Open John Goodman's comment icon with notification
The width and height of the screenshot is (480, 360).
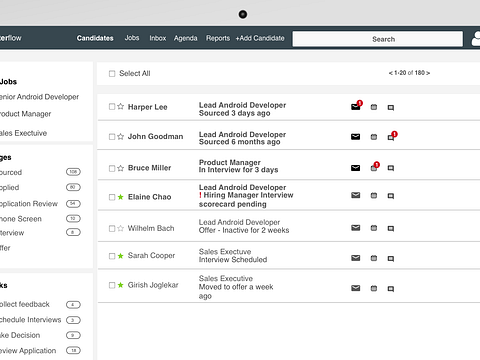point(391,137)
